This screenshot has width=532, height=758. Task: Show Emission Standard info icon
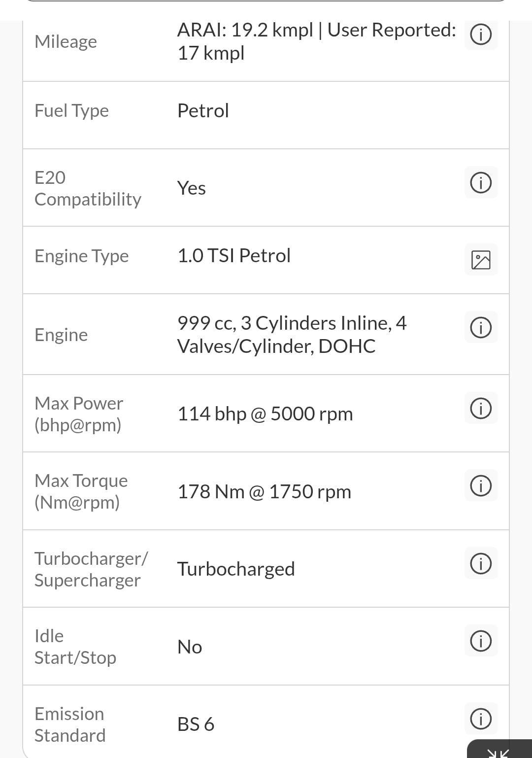(x=481, y=719)
